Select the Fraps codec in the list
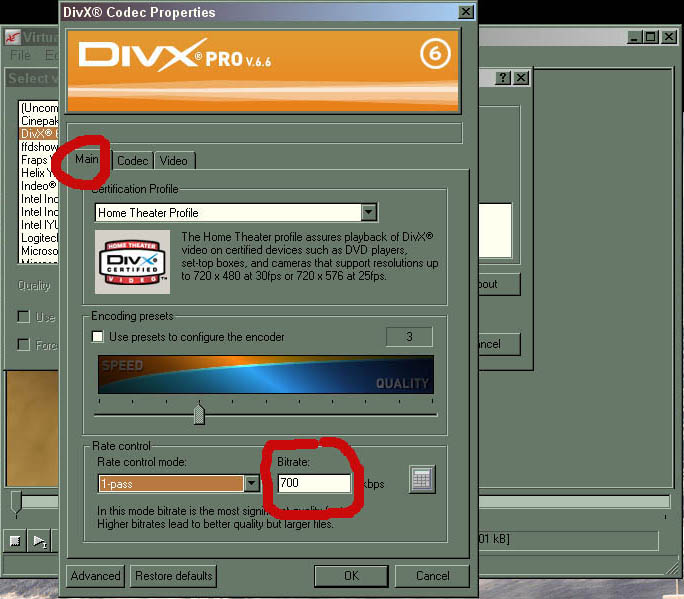Screen dimensions: 684x599 (x=39, y=160)
